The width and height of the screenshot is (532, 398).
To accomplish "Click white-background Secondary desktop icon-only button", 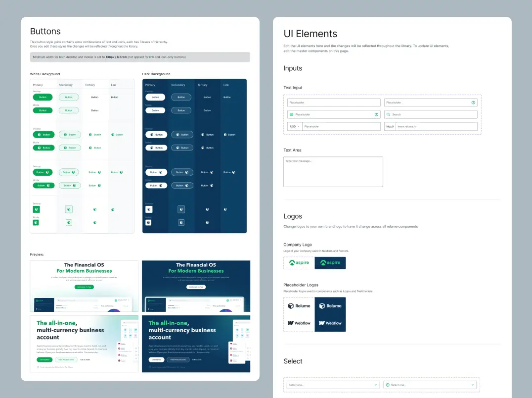I will click(x=69, y=209).
